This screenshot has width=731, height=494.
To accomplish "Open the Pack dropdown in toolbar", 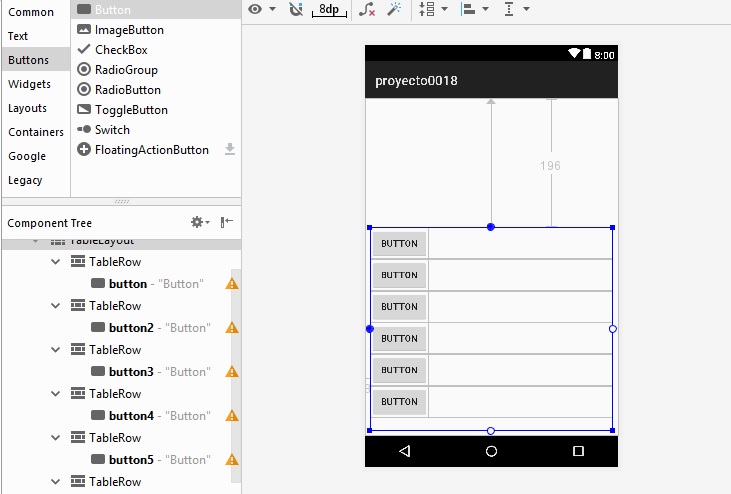I will [432, 9].
